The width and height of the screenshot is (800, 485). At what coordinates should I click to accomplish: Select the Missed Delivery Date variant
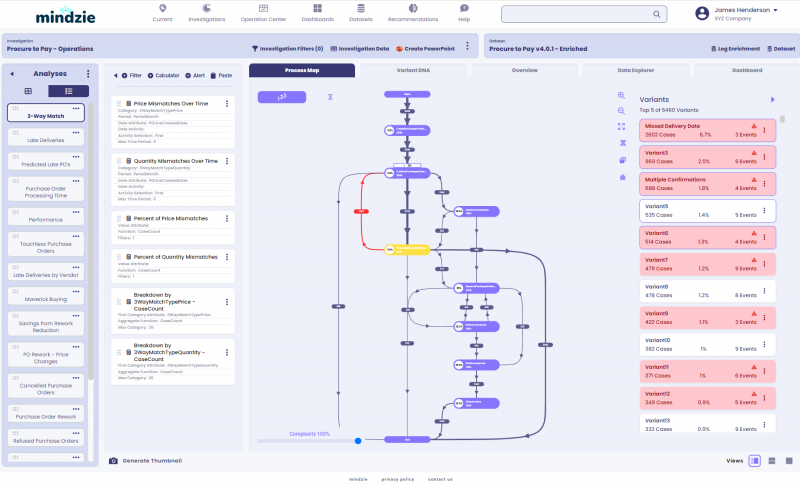[x=707, y=131]
